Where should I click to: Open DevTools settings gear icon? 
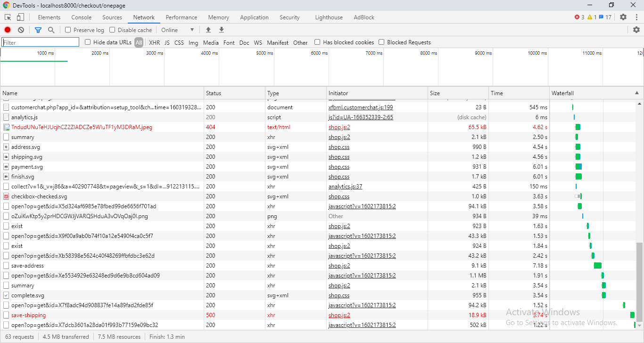coord(623,17)
